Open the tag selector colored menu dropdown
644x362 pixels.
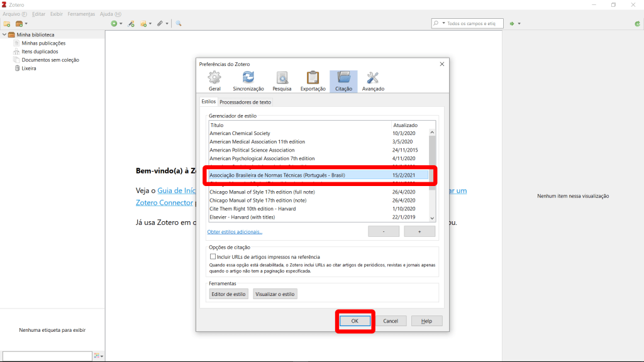pos(99,356)
